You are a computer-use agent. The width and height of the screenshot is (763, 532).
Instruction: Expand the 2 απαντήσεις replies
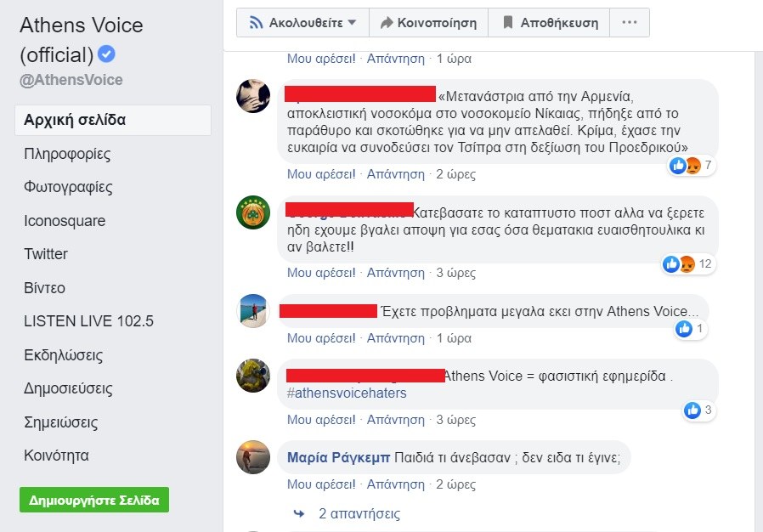359,513
